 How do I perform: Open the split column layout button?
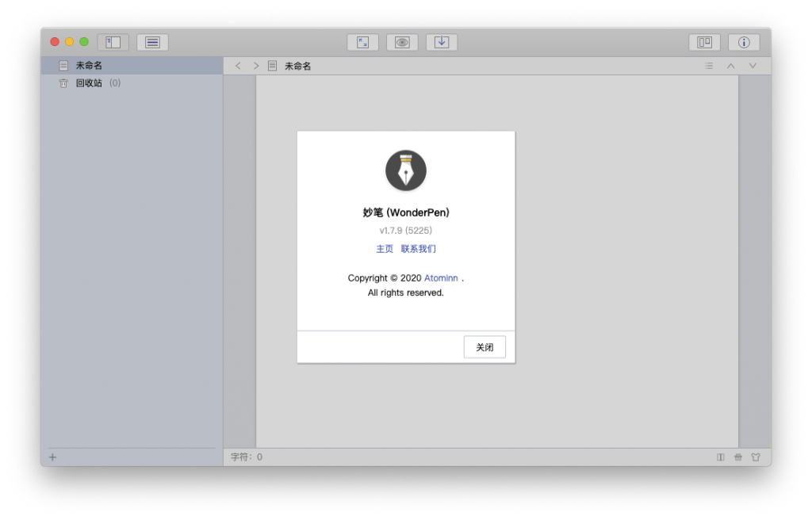[x=704, y=42]
